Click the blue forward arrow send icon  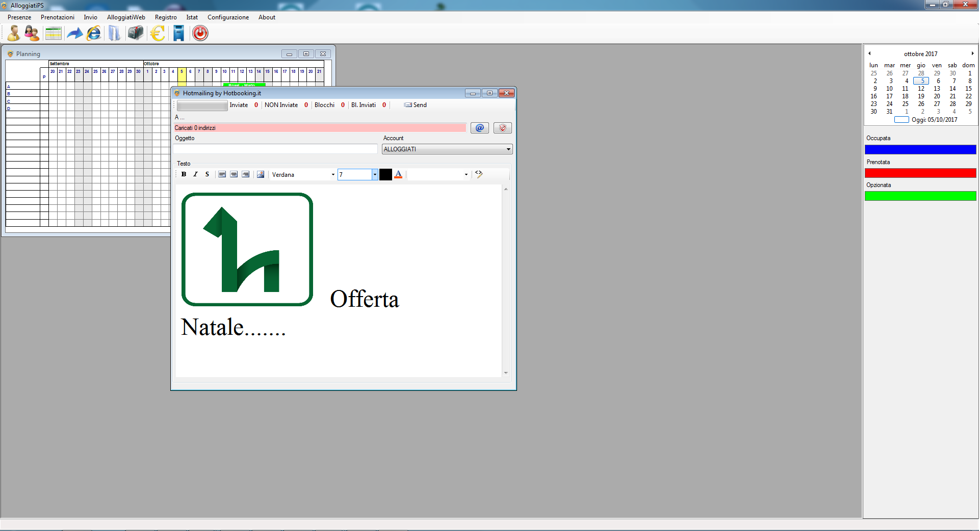coord(74,34)
